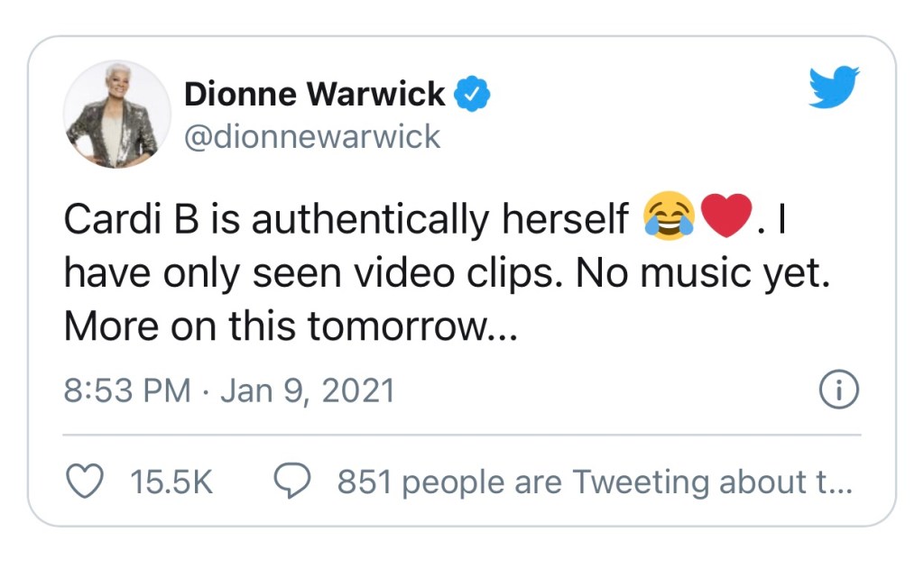924x569 pixels.
Task: Open Dionne Warwick's profile photo
Action: 116,115
